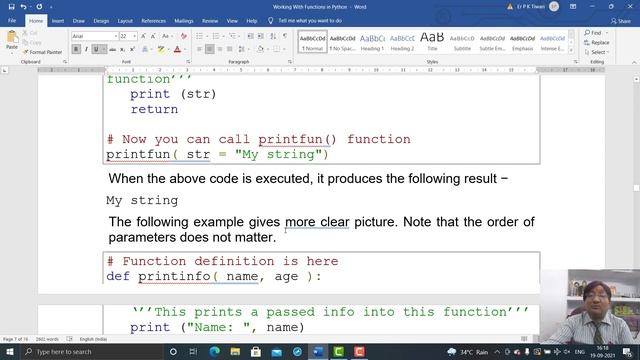Collapse the ribbon with chevron
Image resolution: width=640 pixels, height=360 pixels.
pos(634,62)
